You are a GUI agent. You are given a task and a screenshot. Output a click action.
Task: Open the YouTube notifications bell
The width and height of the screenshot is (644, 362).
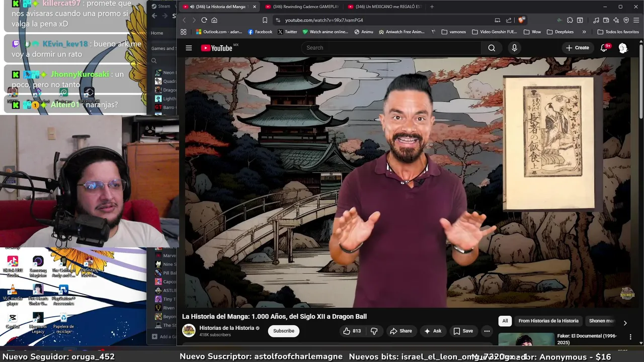click(604, 48)
